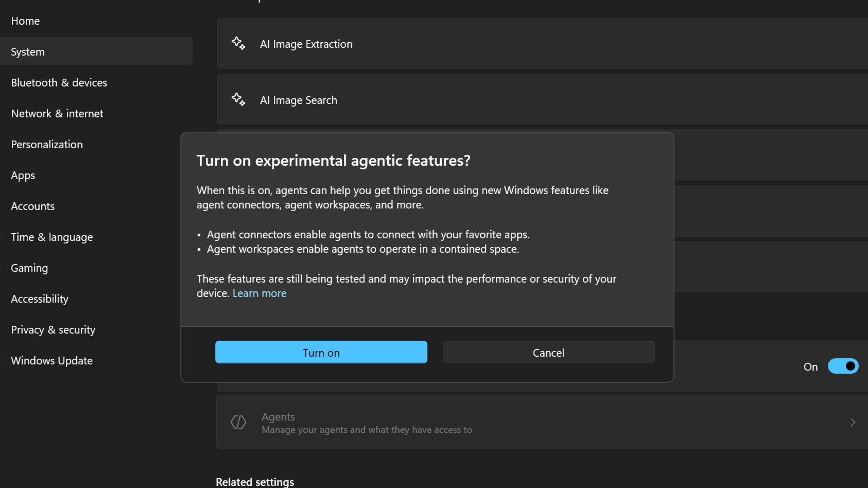This screenshot has height=488, width=868.
Task: Go to Personalization settings
Action: click(47, 144)
